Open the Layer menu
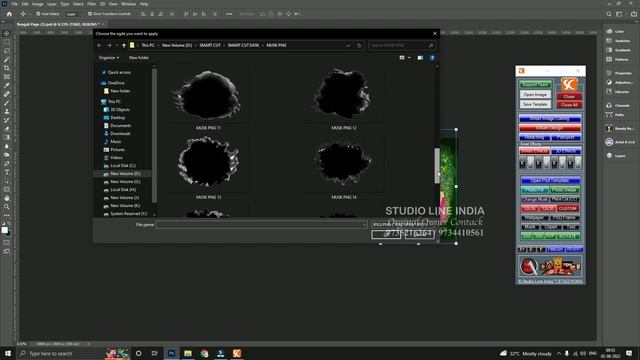The width and height of the screenshot is (640, 360). (x=52, y=4)
